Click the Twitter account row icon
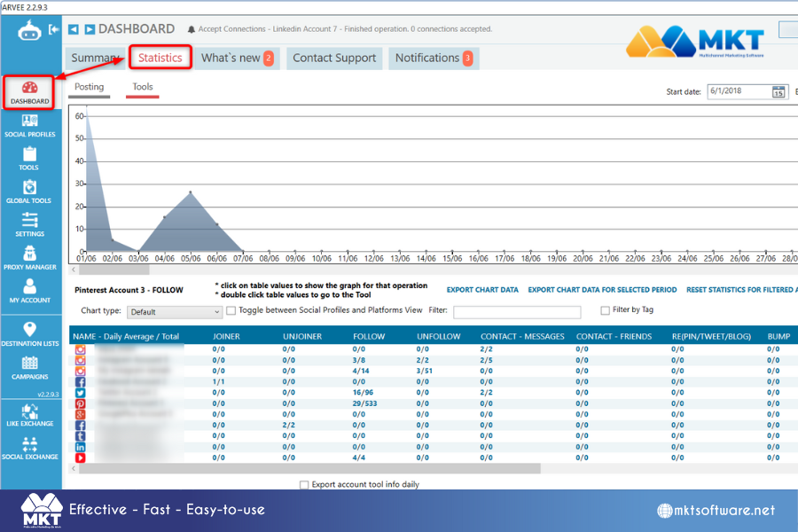Screen dimensions: 798x532 tap(81, 393)
